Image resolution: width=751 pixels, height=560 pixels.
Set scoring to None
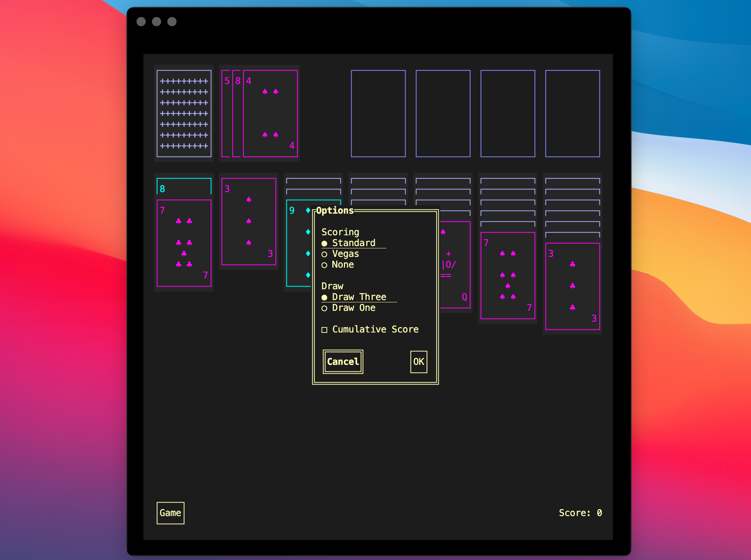tap(338, 265)
